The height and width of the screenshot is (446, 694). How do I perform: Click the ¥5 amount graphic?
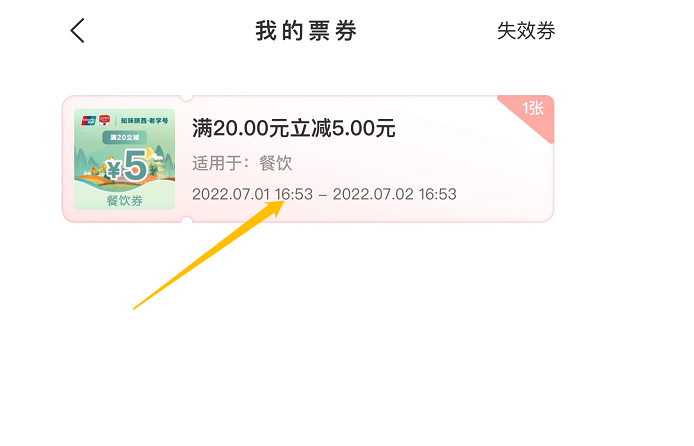[x=127, y=165]
